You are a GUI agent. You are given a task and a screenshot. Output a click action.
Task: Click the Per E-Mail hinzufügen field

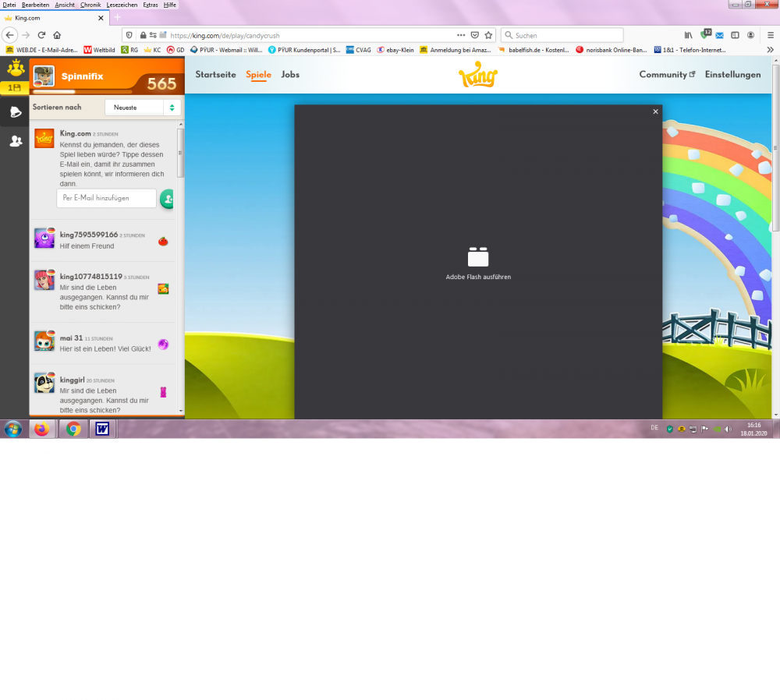[106, 198]
